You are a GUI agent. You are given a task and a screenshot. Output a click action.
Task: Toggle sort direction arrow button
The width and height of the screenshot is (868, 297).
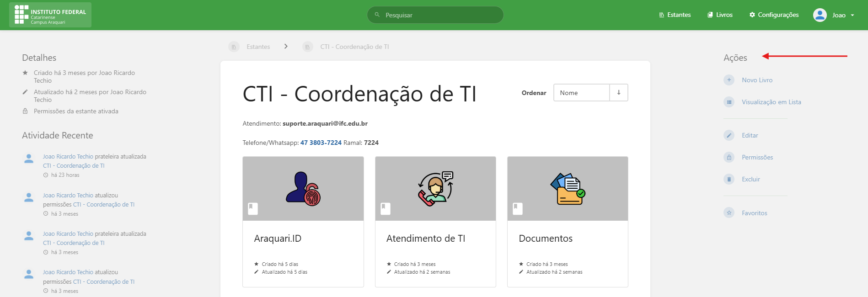click(619, 92)
